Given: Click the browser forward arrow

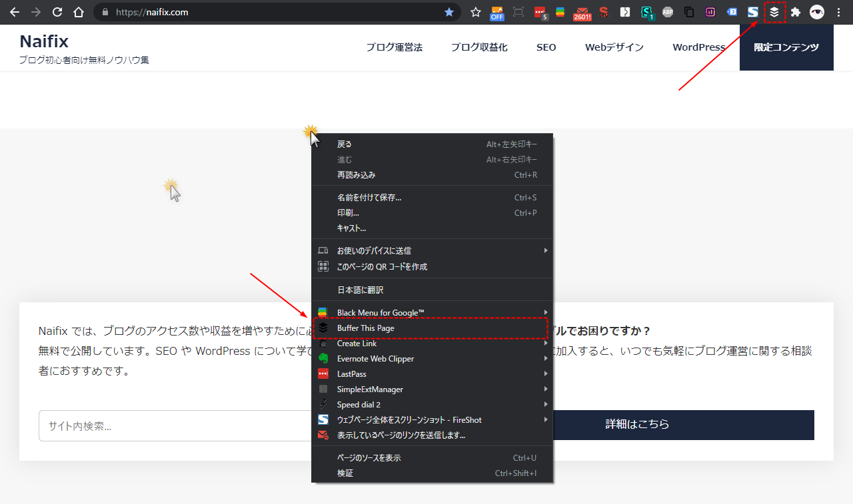Looking at the screenshot, I should [36, 12].
